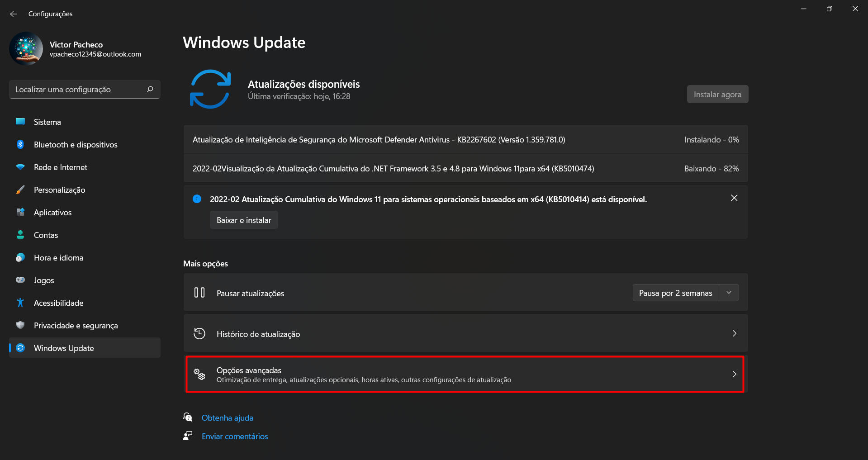
Task: Minimize the Configurações window
Action: coord(804,9)
